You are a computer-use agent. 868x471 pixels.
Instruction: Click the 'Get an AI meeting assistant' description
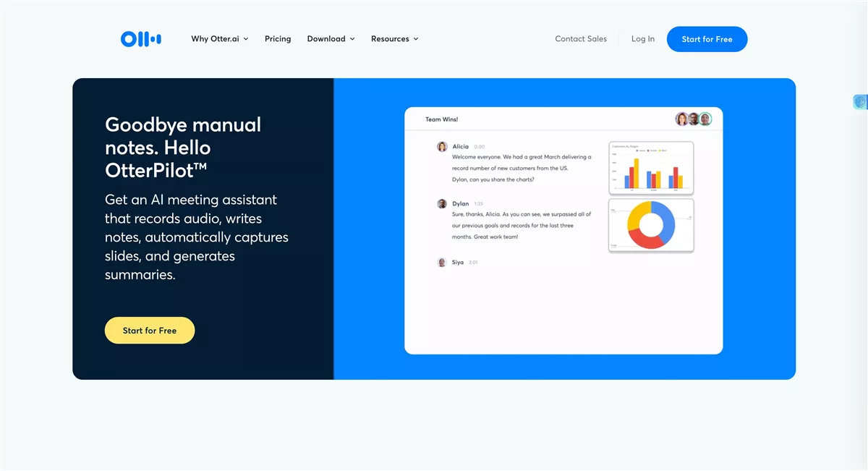click(197, 237)
